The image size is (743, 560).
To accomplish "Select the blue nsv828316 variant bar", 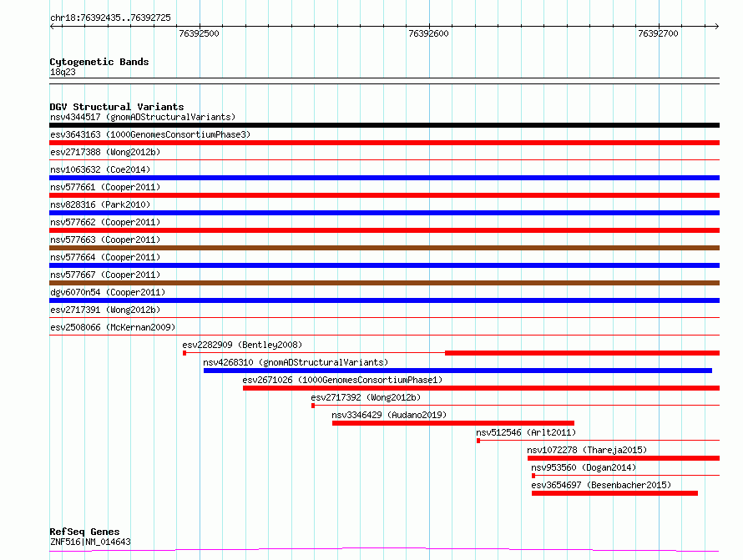I will (x=384, y=213).
